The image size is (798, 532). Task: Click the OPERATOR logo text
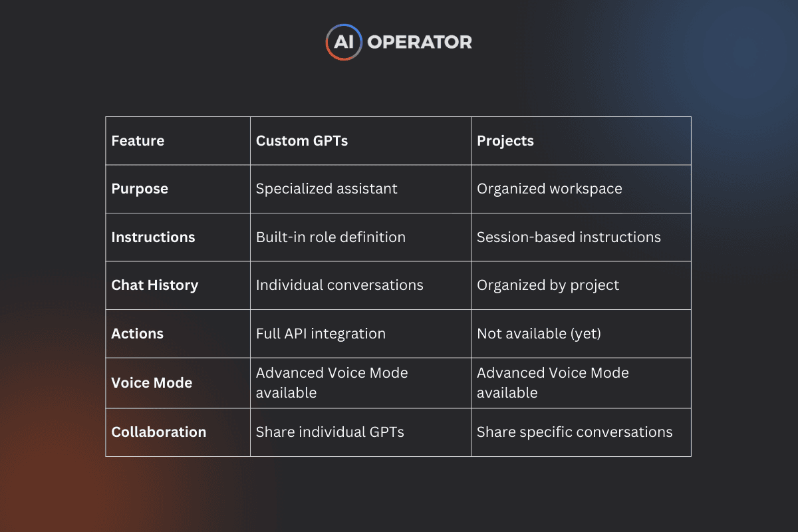420,42
